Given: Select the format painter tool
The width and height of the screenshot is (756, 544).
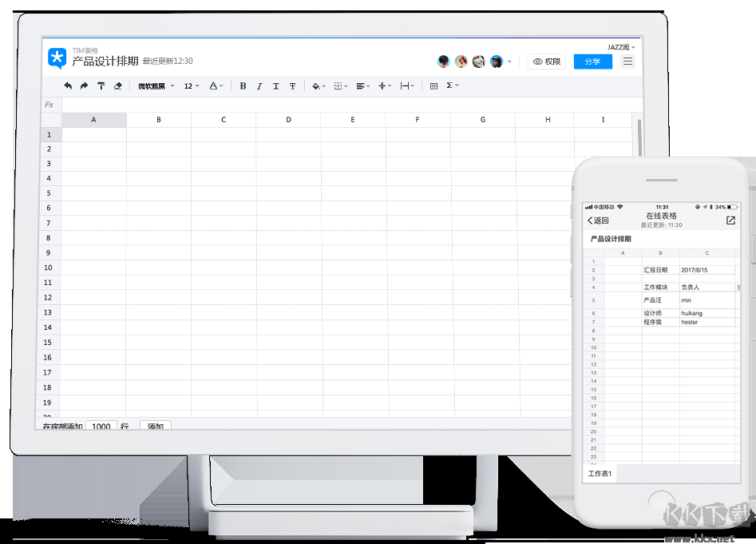Looking at the screenshot, I should [x=101, y=85].
